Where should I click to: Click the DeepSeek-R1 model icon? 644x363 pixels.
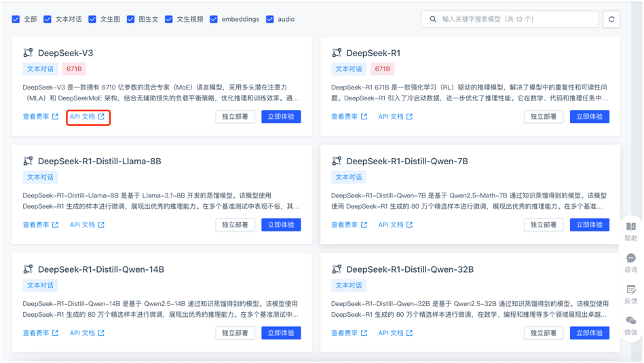337,52
